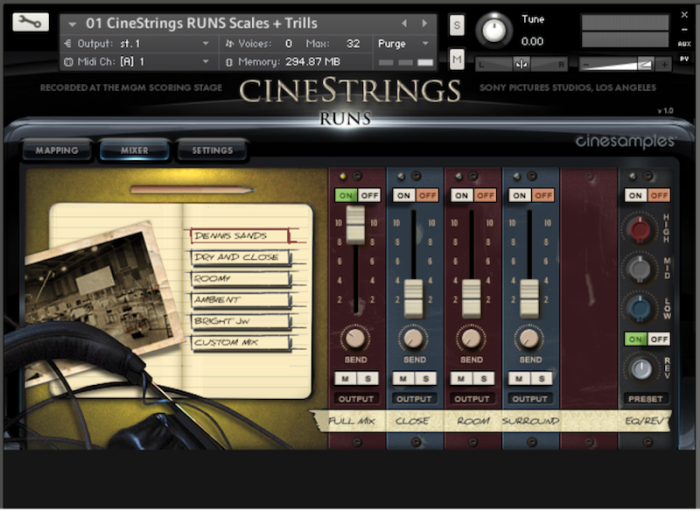Solo the instrument with S button
Screen dimensions: 700x525
click(x=456, y=25)
